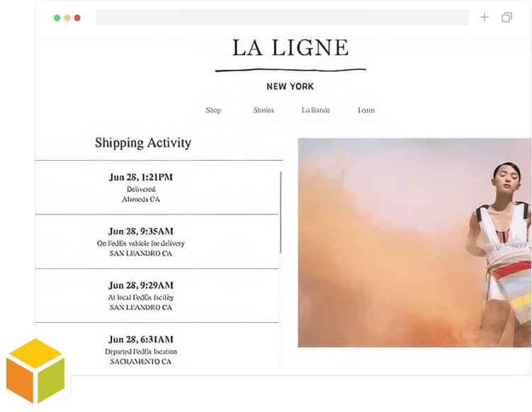Viewport: 532px width, 412px height.
Task: Open the La Bande menu item
Action: click(x=315, y=110)
